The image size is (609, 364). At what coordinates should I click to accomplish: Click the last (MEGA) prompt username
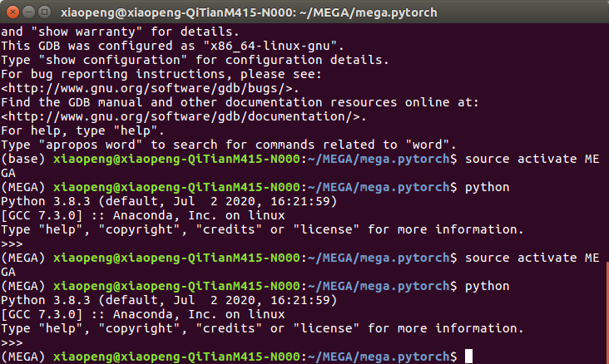coord(176,357)
